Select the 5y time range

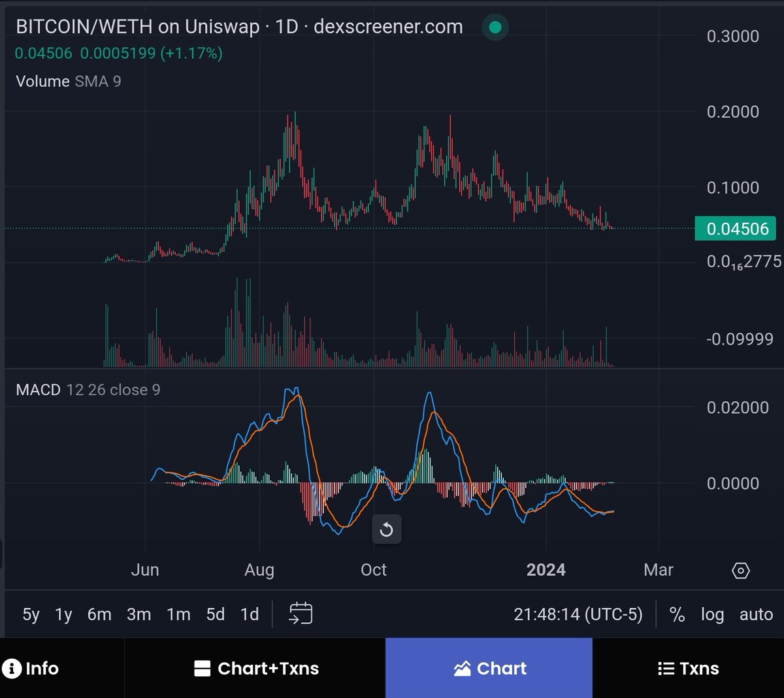coord(31,614)
